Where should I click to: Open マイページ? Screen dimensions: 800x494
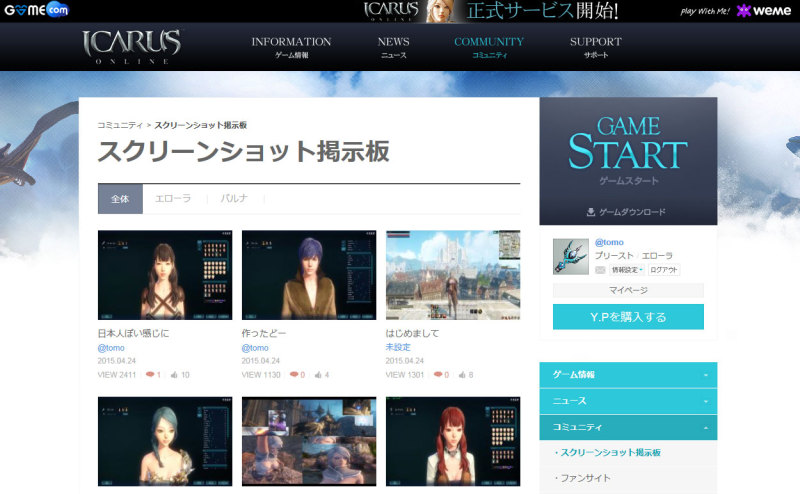tap(628, 290)
